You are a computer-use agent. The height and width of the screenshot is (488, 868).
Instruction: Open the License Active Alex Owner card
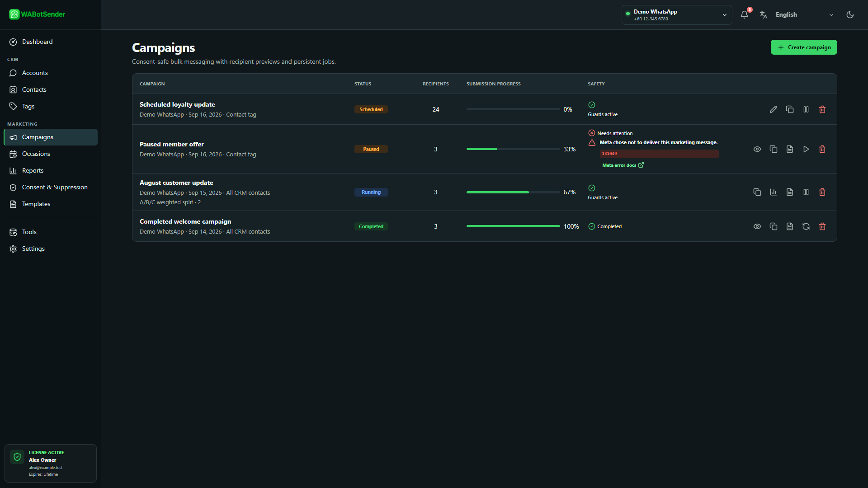pos(51,463)
